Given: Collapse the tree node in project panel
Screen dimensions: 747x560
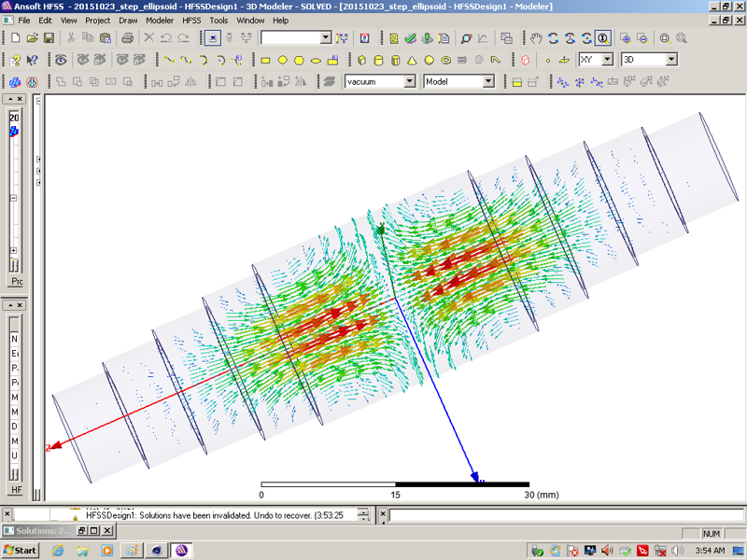Looking at the screenshot, I should click(14, 198).
